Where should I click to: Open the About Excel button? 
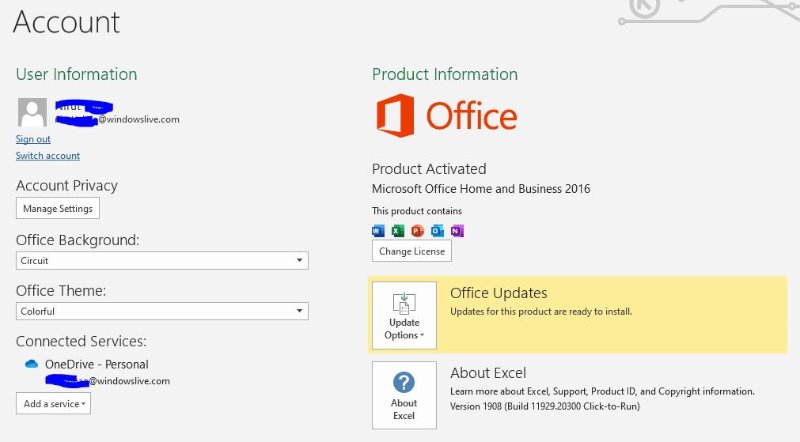[404, 395]
